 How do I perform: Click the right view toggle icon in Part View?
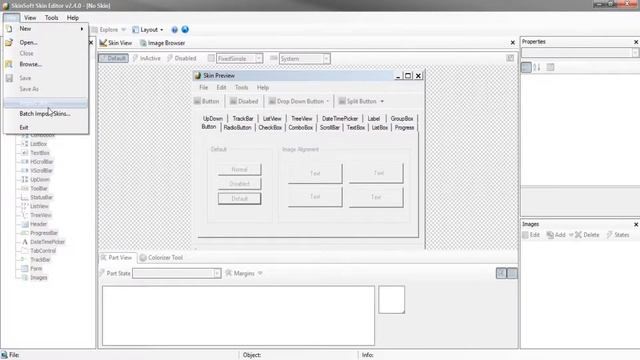512,273
